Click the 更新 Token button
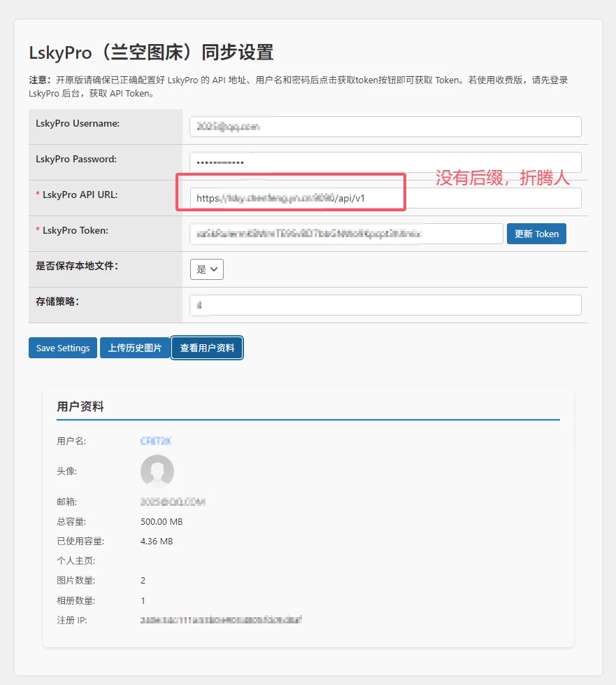The image size is (616, 685). point(536,234)
